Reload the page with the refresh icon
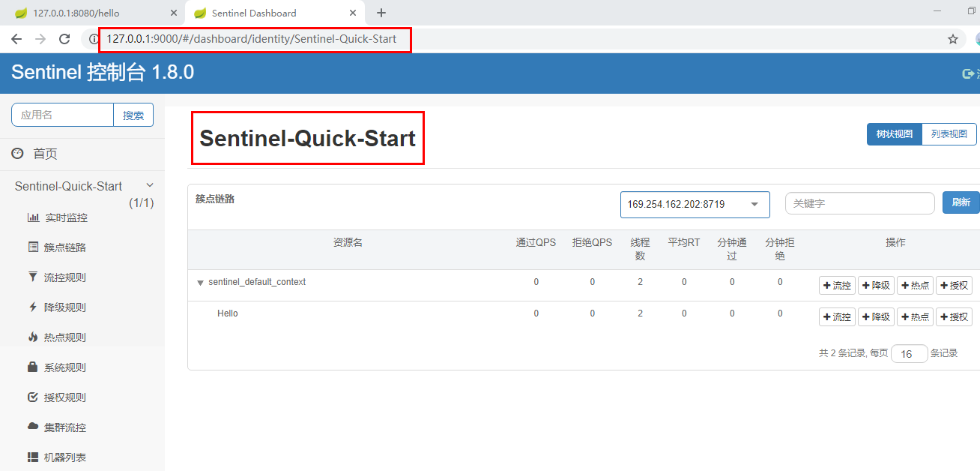Viewport: 980px width, 471px height. click(64, 39)
